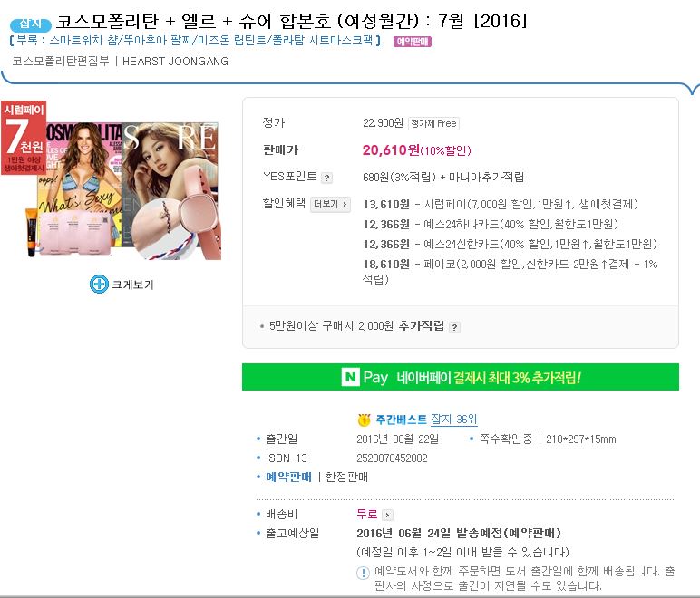This screenshot has width=700, height=598.
Task: Open the help icon next to 추가적립
Action: (x=454, y=327)
